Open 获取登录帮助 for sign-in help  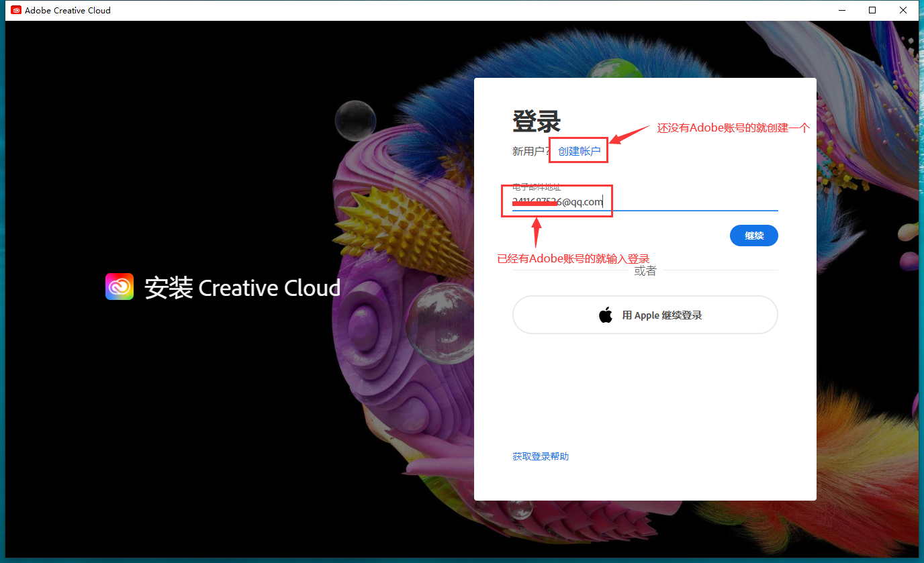click(540, 456)
